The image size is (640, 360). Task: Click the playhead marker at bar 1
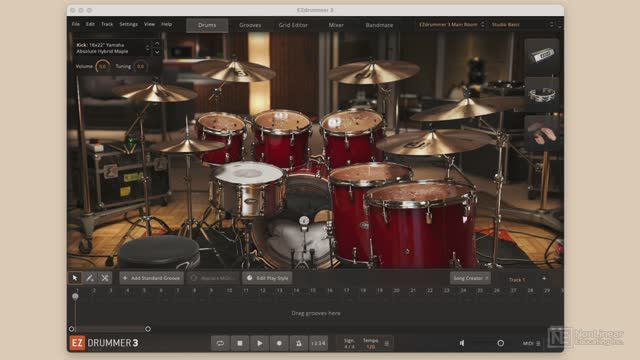pyautogui.click(x=75, y=296)
